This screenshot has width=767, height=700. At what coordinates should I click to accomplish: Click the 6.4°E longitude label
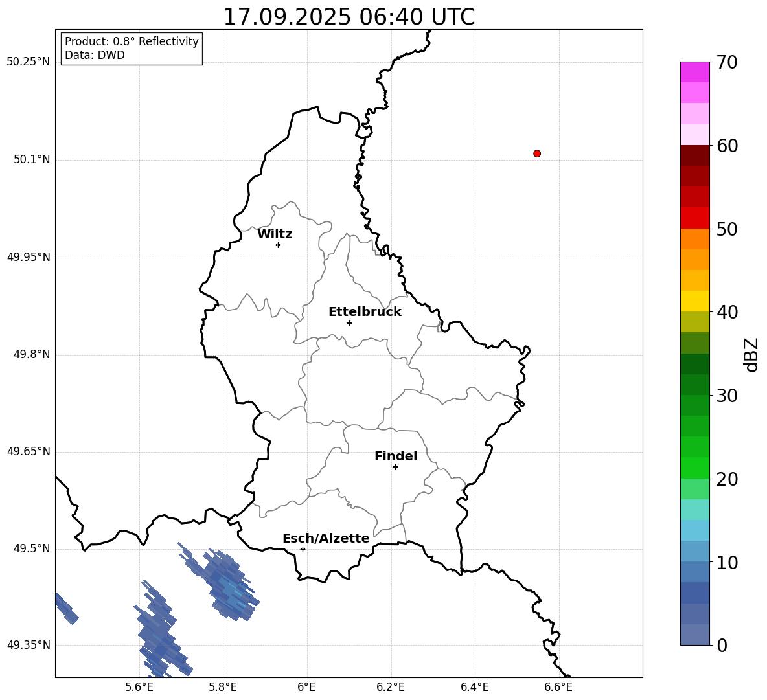(x=475, y=687)
